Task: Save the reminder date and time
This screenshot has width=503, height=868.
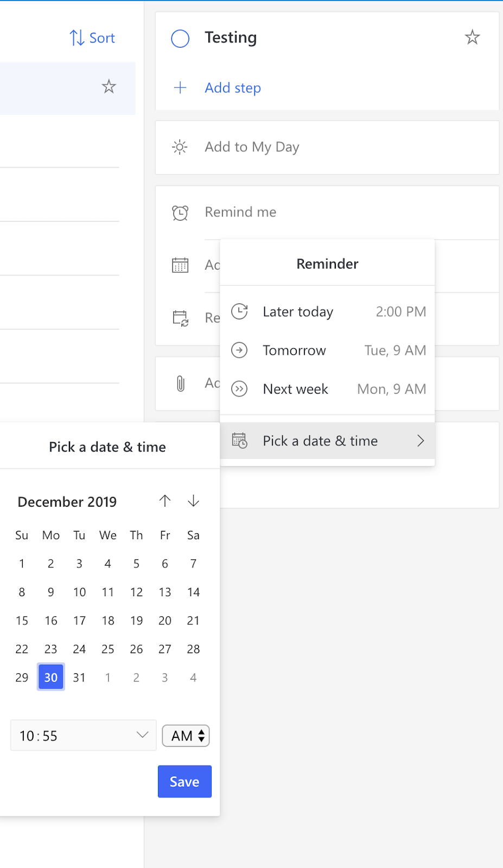Action: tap(184, 782)
